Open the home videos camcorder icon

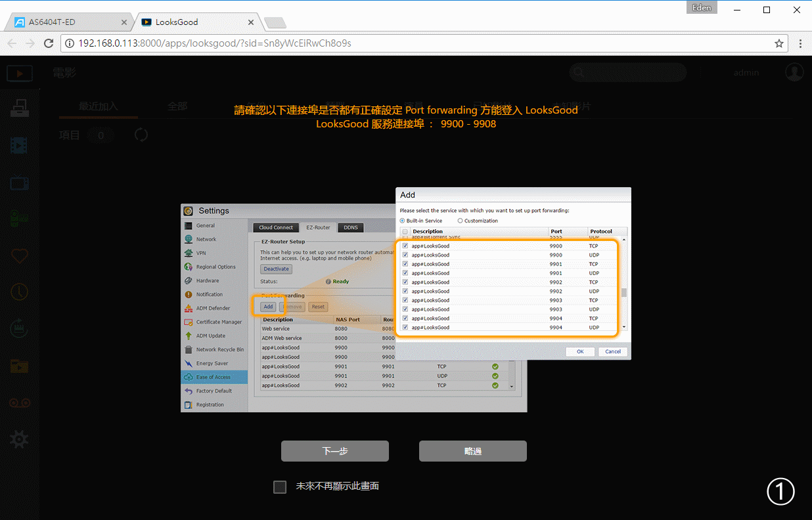20,219
